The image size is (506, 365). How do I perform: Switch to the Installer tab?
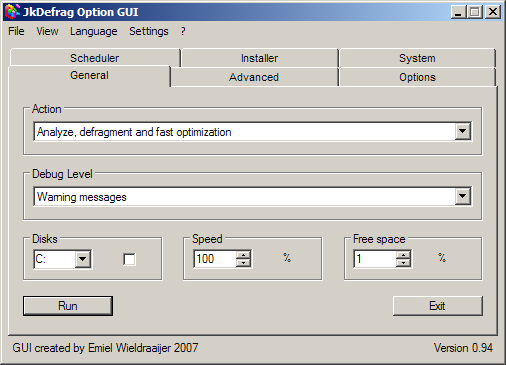(259, 58)
